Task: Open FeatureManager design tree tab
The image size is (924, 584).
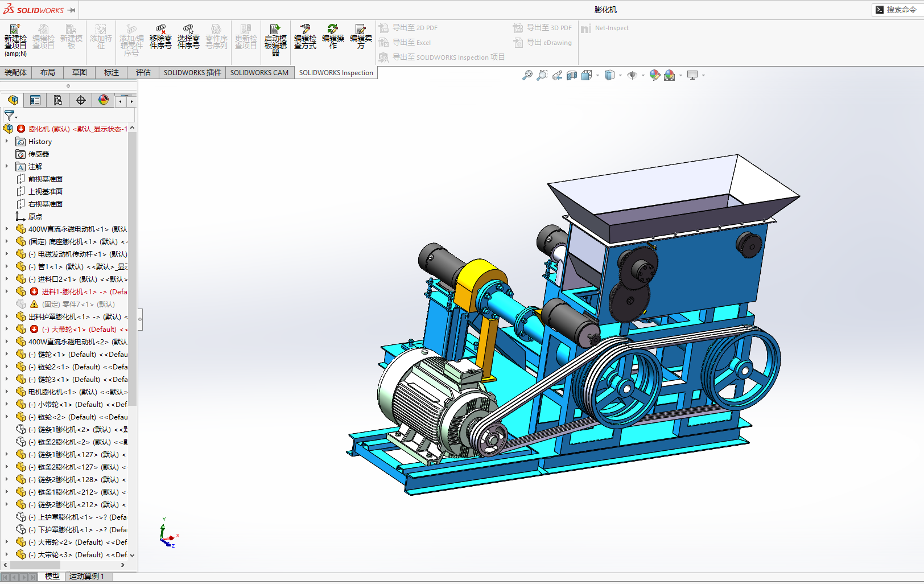Action: coord(13,100)
